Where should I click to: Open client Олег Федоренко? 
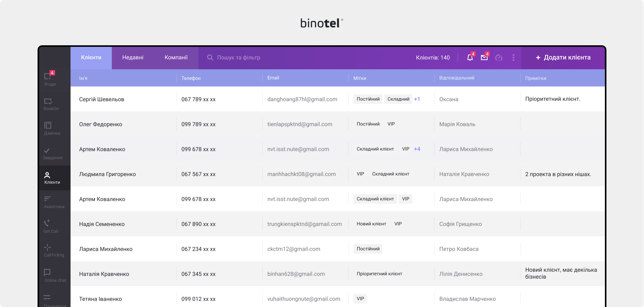pos(100,124)
